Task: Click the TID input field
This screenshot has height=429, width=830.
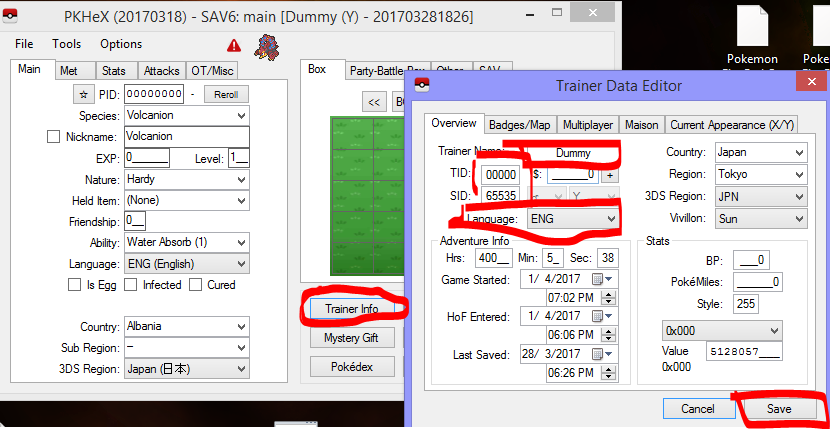Action: click(x=499, y=174)
